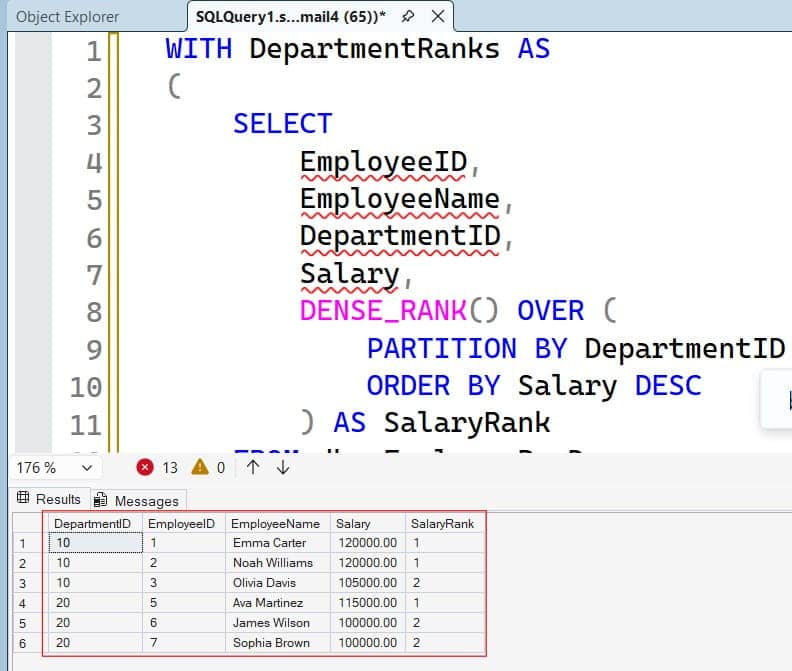792x671 pixels.
Task: Click the EmployeeID column header
Action: click(x=184, y=523)
